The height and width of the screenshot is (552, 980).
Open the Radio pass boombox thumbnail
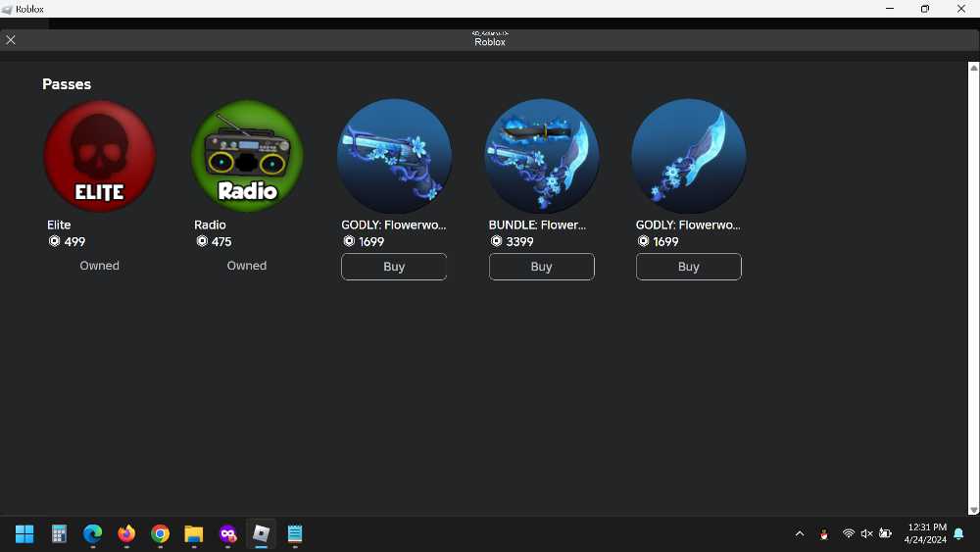click(x=247, y=156)
